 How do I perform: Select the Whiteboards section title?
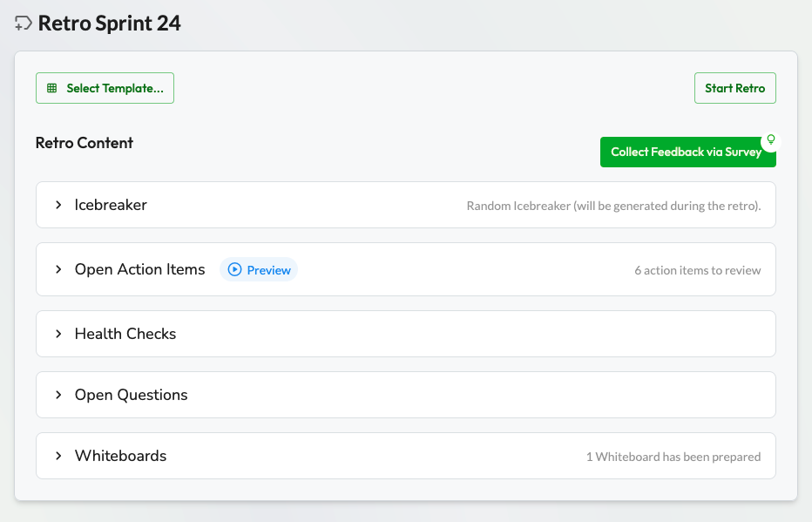tap(120, 456)
